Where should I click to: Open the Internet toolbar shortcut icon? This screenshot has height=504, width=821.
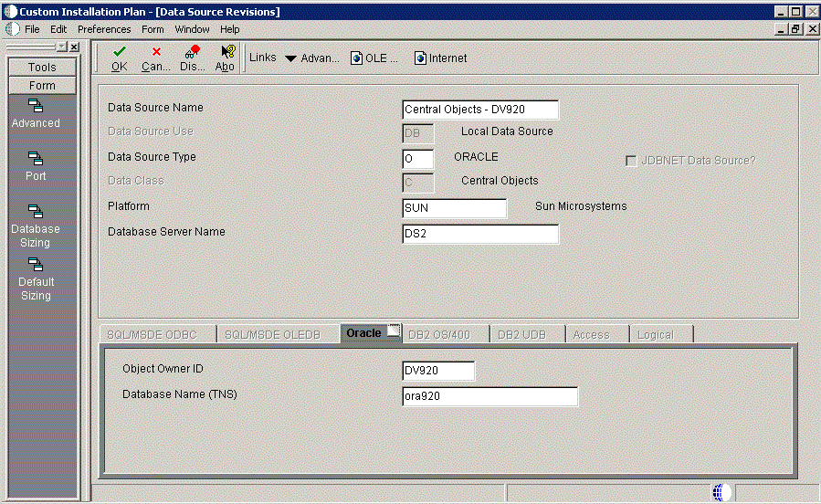tap(420, 58)
